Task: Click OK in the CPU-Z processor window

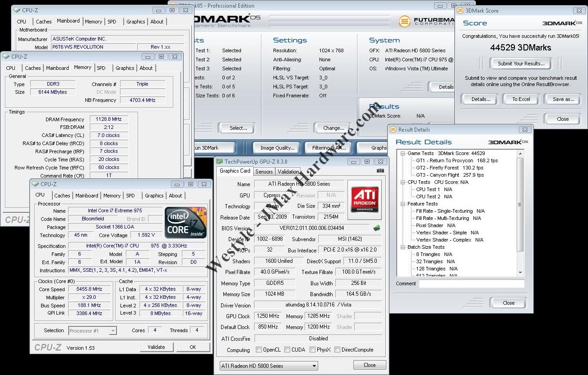Action: click(193, 347)
